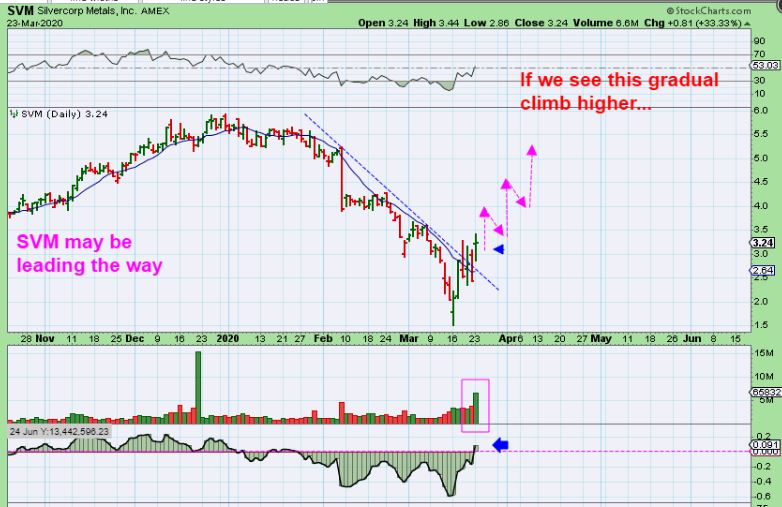Viewport: 782px width, 507px height.
Task: Click the SVM chart symbol icon beside the label
Action: (x=13, y=115)
